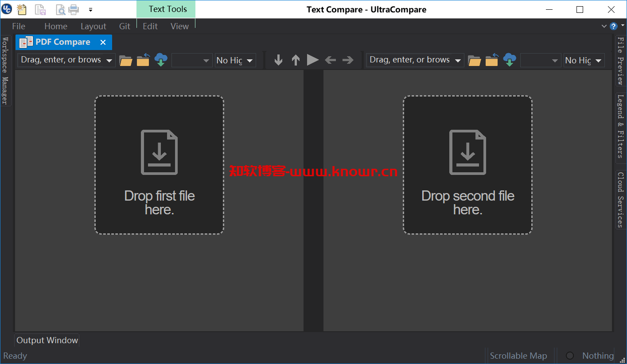Open the Edit tab under Text Tools
This screenshot has height=364, width=627.
150,26
